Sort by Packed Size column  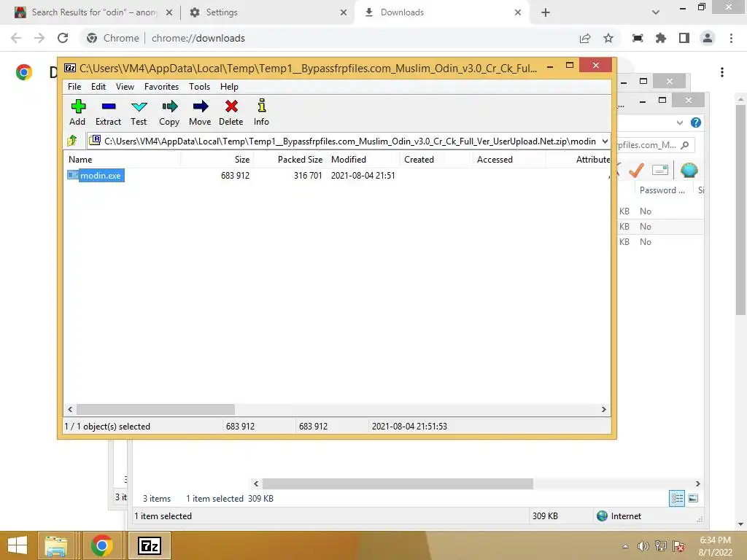290,160
